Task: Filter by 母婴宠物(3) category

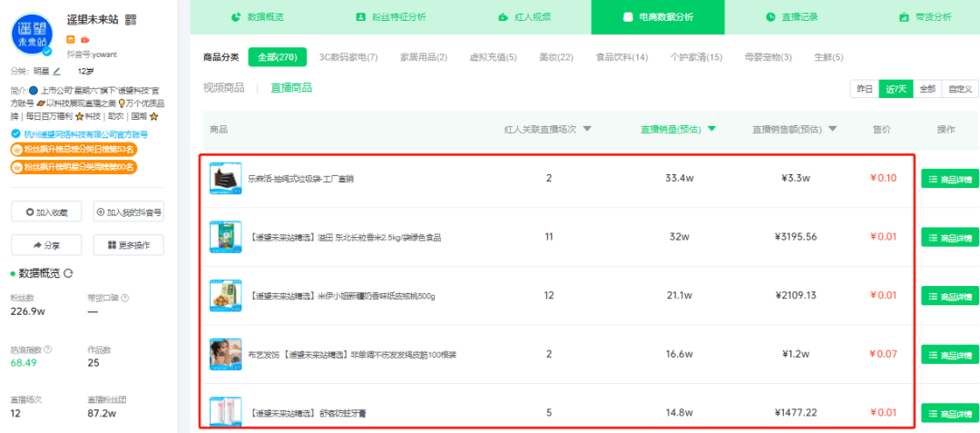Action: (769, 57)
